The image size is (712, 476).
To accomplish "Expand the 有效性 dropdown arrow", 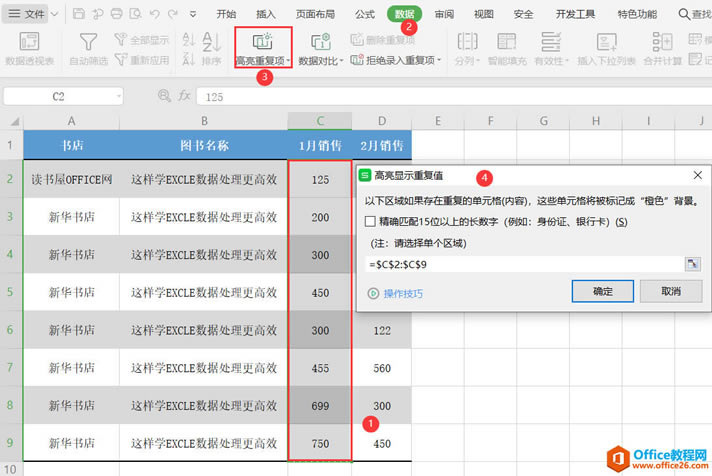I will click(567, 60).
